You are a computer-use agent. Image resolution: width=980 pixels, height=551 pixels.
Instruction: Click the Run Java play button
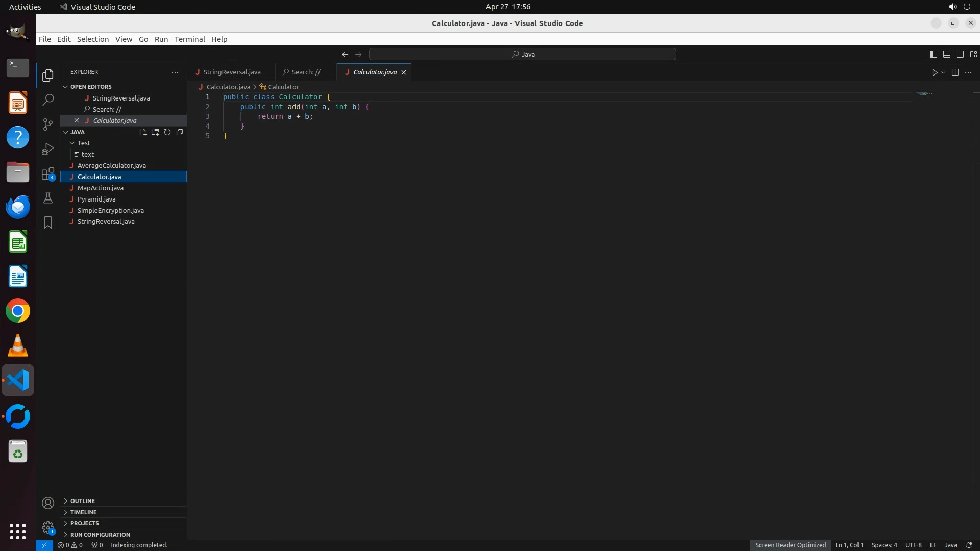click(934, 72)
